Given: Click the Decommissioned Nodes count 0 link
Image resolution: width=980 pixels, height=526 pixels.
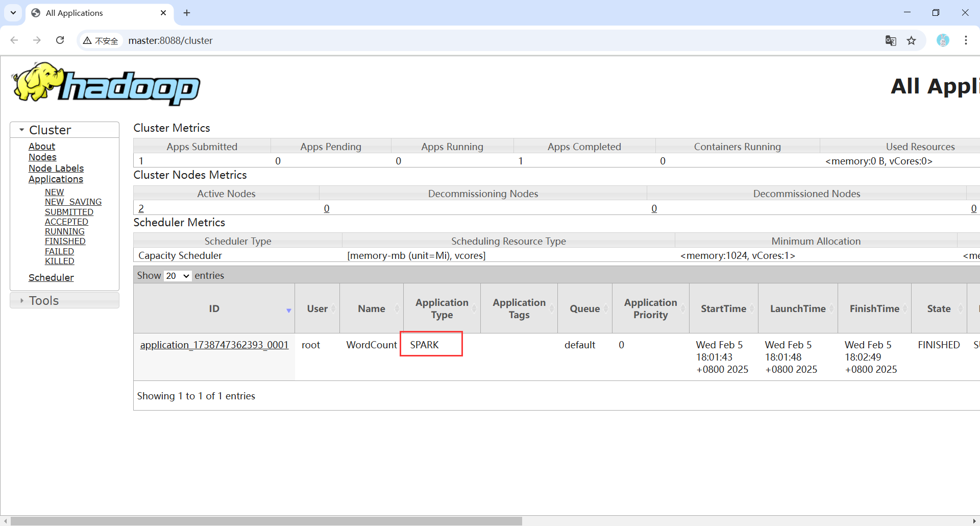Looking at the screenshot, I should point(654,208).
